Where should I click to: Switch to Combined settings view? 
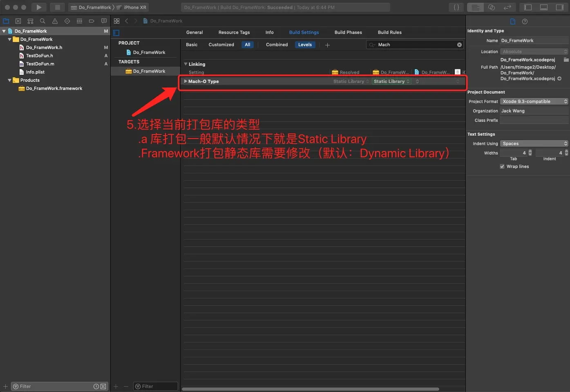point(277,45)
